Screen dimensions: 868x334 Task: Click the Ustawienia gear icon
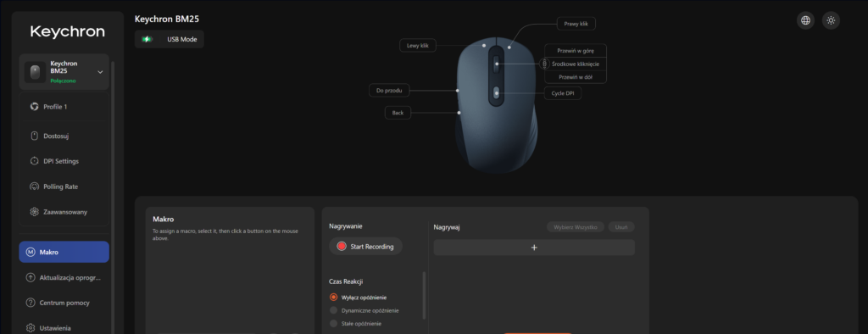pos(31,328)
